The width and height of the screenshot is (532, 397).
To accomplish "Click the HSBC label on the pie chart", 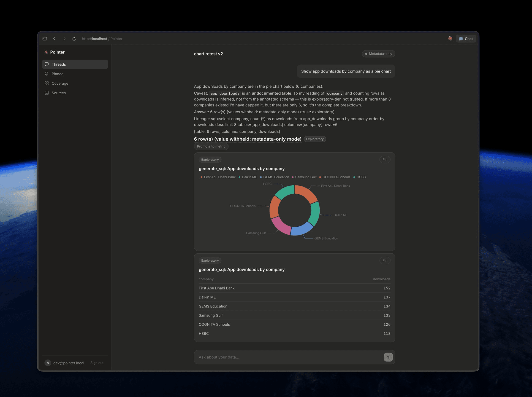I will coord(267,184).
